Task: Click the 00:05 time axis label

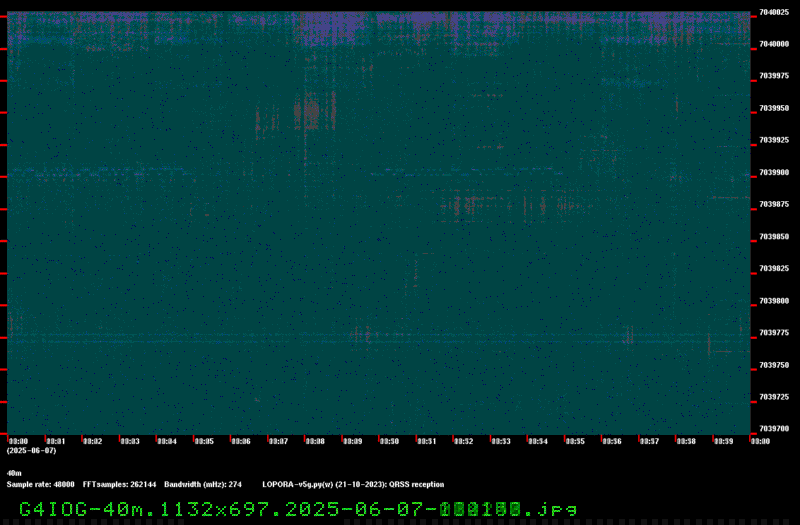Action: pyautogui.click(x=204, y=441)
